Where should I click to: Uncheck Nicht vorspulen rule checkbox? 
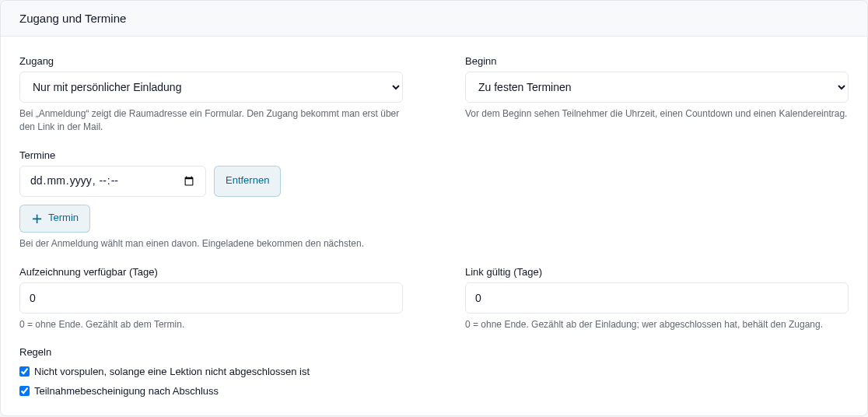point(24,372)
